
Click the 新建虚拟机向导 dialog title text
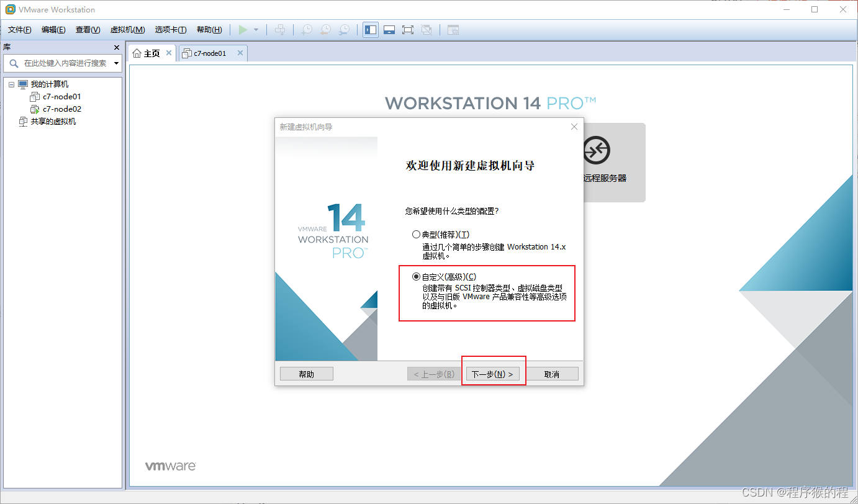[x=306, y=127]
